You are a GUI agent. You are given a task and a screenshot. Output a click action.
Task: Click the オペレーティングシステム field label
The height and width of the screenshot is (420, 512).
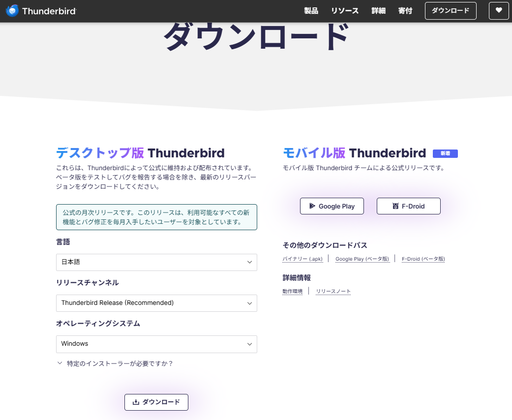[x=98, y=324]
